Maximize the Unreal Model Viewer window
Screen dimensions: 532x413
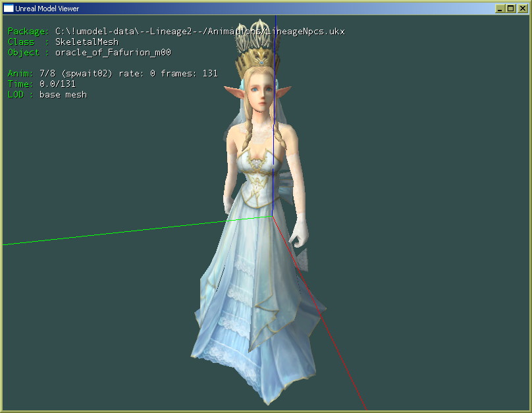point(511,9)
